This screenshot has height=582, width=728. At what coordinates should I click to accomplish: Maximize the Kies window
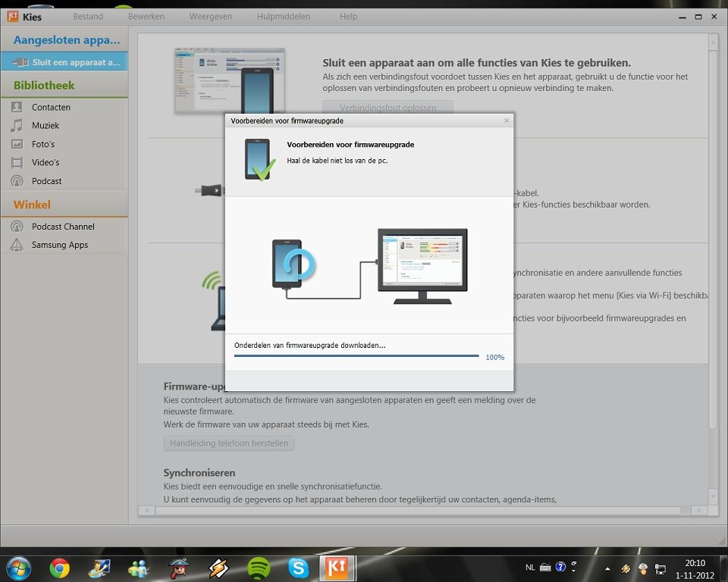(x=698, y=17)
